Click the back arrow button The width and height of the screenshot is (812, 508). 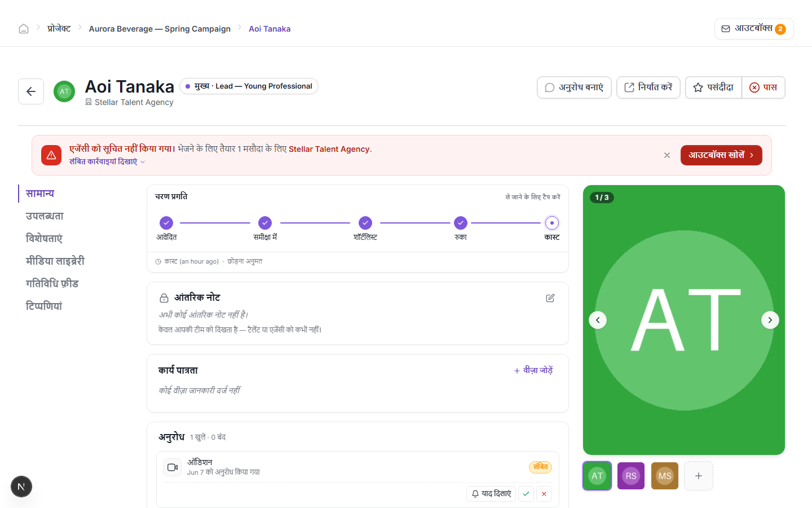coord(31,91)
